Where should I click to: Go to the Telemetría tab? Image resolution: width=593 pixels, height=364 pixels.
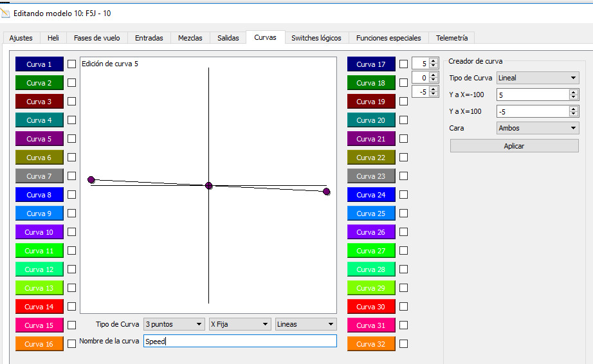(x=452, y=38)
